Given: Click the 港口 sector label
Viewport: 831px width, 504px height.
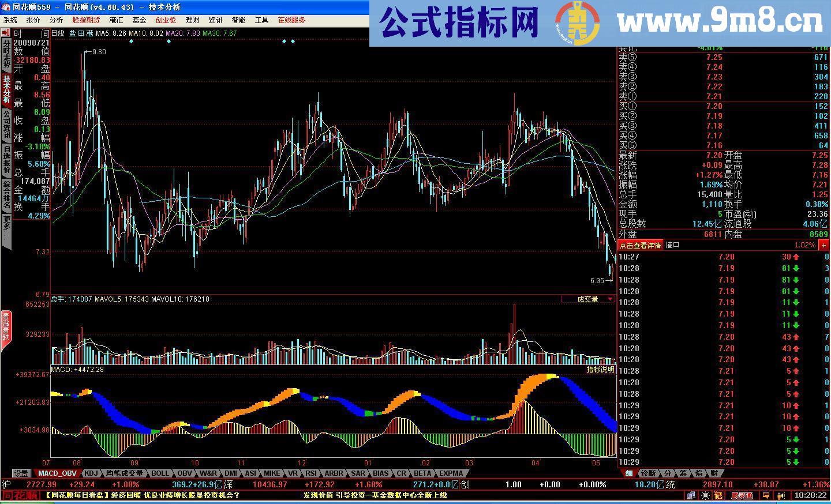Looking at the screenshot, I should coord(673,245).
